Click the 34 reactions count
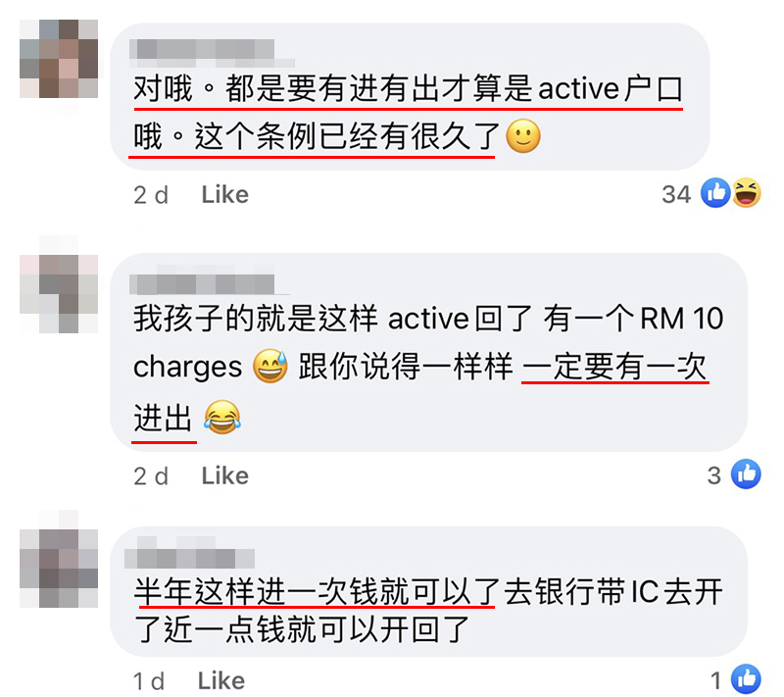This screenshot has width=784, height=697. tap(676, 194)
